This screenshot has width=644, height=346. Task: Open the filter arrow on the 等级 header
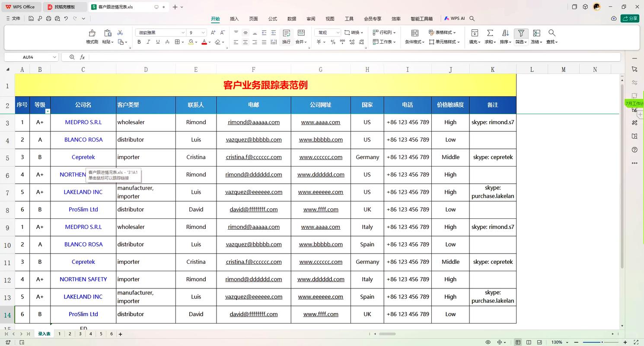(x=48, y=111)
